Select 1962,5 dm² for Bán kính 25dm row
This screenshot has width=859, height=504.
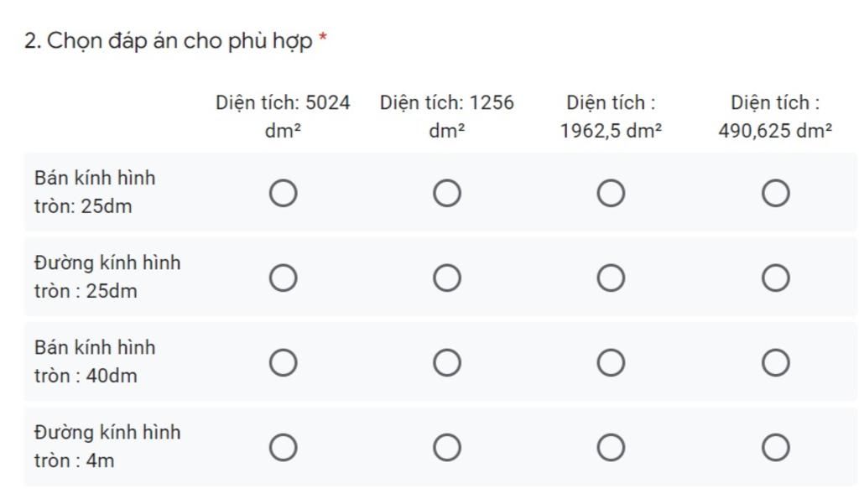pyautogui.click(x=611, y=193)
